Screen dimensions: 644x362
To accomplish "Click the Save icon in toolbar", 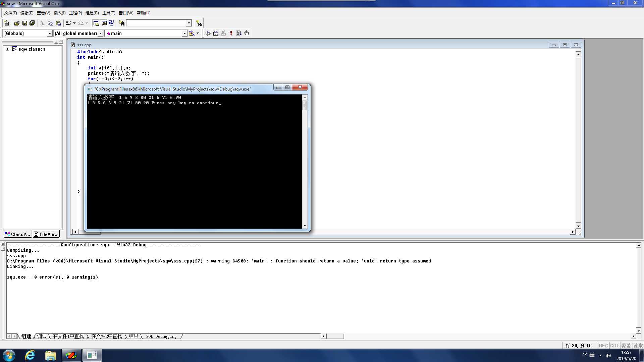I will coord(24,23).
